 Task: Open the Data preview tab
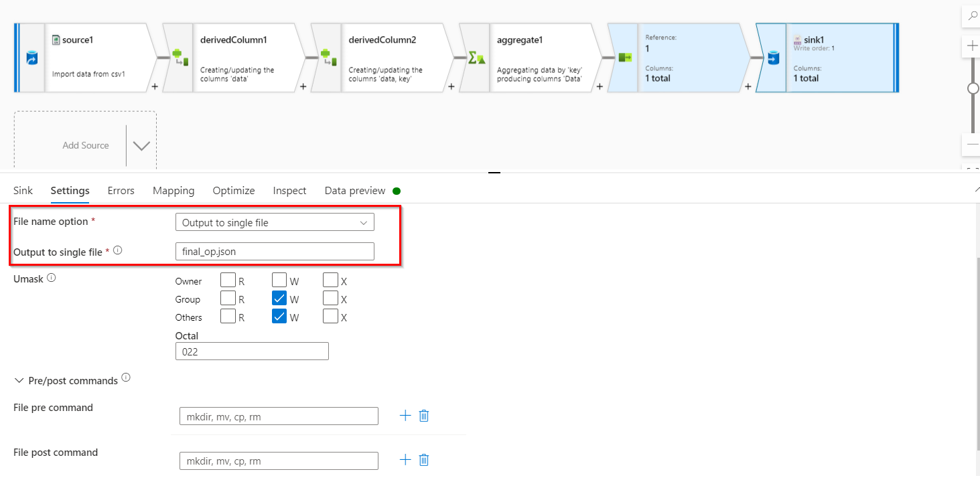click(x=355, y=191)
